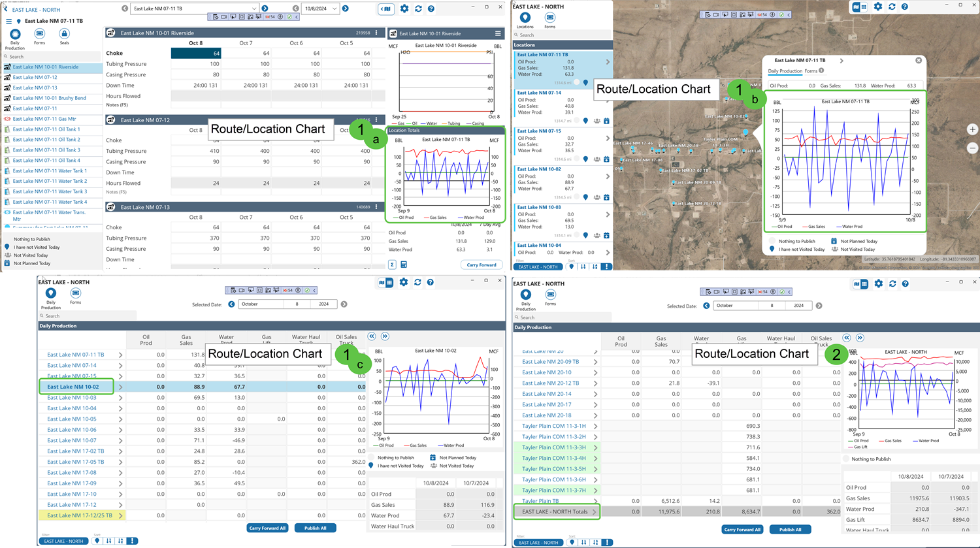Click the sigma totals icon below Water Prod
Viewport: 980px width, 548px height.
tap(392, 265)
